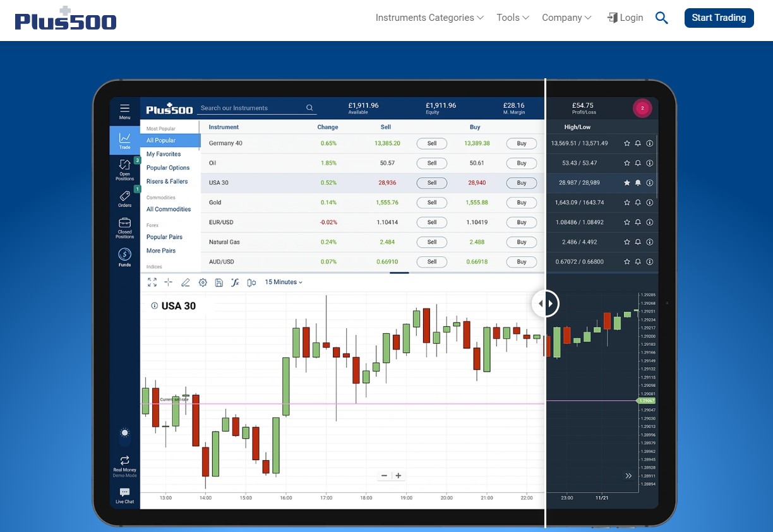Screen dimensions: 773x532
Task: Open the More Pairs forex category
Action: 161,251
